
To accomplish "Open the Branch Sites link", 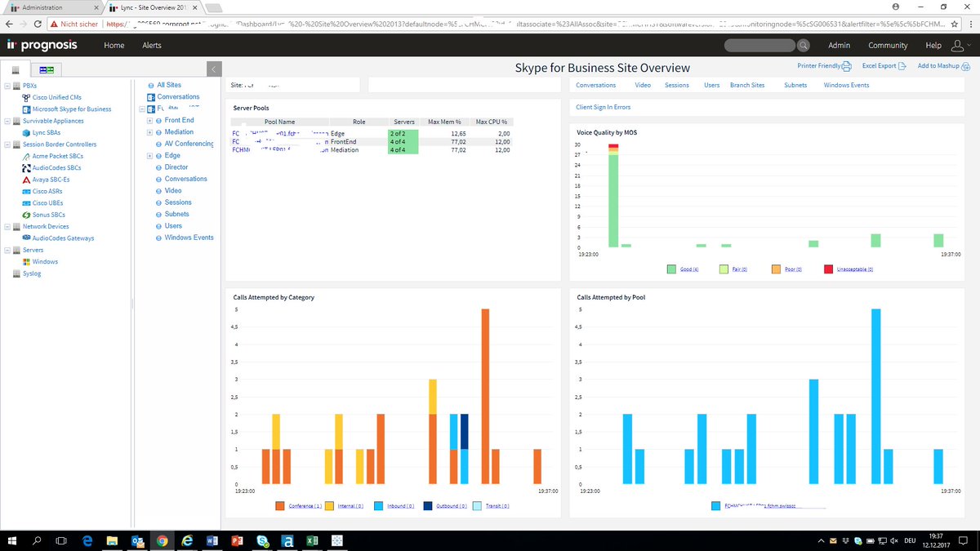I will (747, 85).
